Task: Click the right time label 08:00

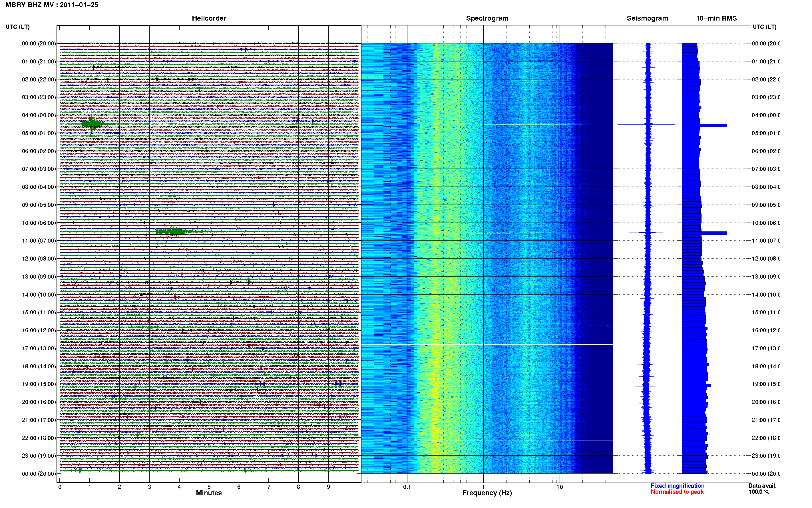Action: 765,187
